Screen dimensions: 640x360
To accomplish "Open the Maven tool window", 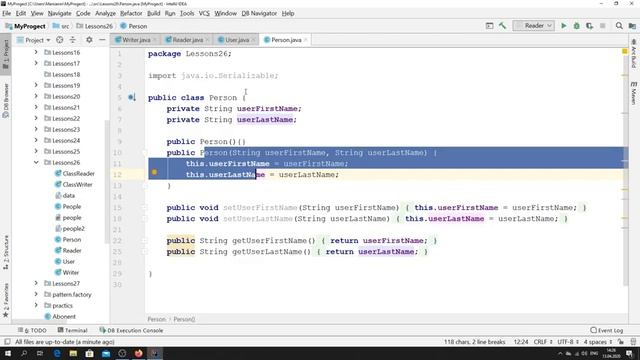I will (x=633, y=93).
